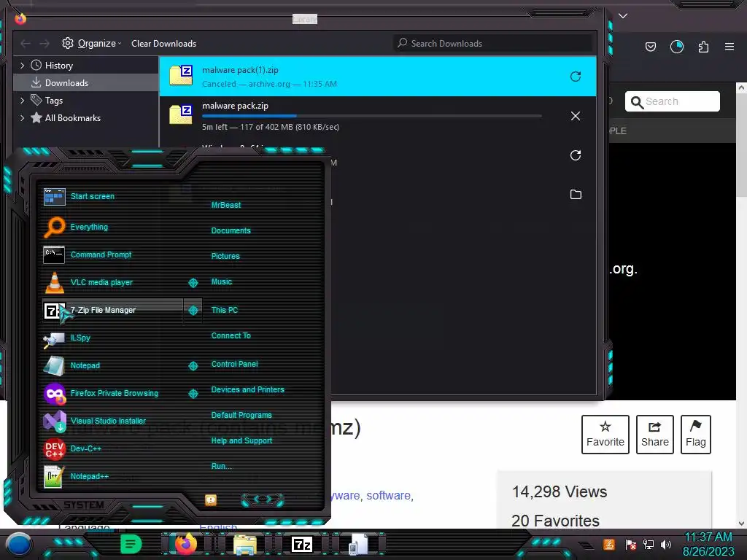This screenshot has height=560, width=747.
Task: Open Pictures from the start menu
Action: point(225,256)
